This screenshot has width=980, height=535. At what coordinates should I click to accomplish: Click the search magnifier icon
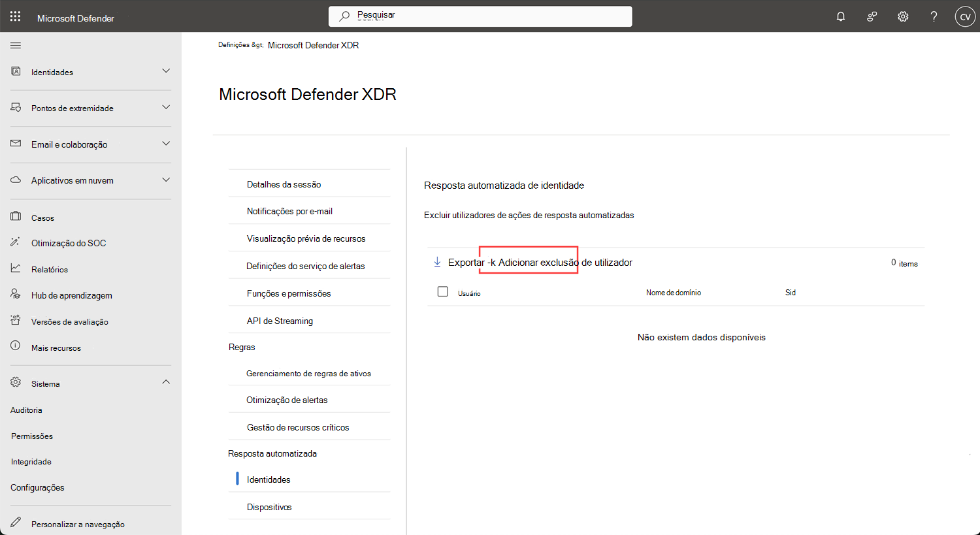point(344,16)
